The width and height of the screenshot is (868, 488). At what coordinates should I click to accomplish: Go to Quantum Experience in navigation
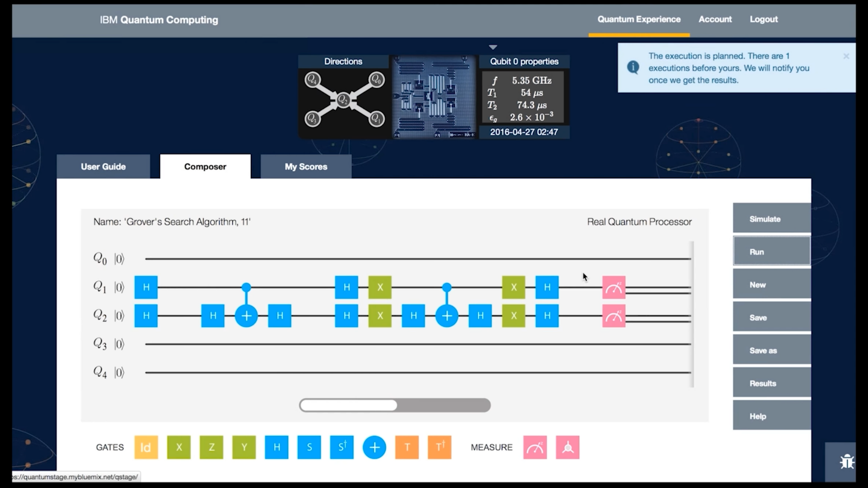(639, 19)
